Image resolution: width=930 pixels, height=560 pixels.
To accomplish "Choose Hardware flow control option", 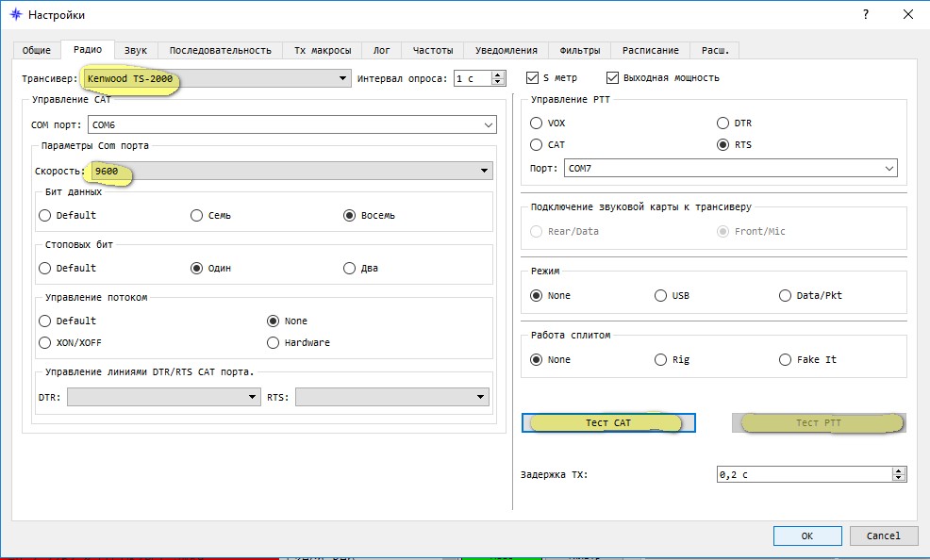I will [274, 342].
